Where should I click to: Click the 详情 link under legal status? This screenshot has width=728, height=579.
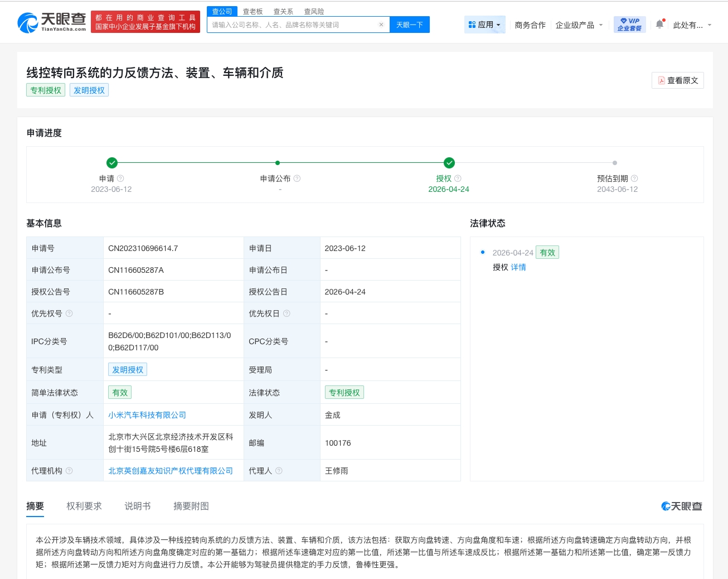coord(518,267)
